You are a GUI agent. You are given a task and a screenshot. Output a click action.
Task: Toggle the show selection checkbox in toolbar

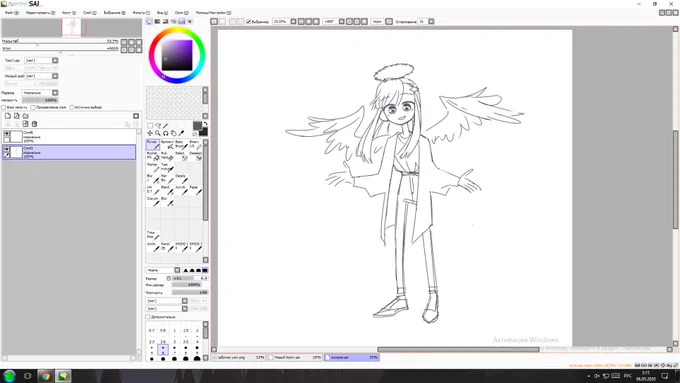(248, 21)
